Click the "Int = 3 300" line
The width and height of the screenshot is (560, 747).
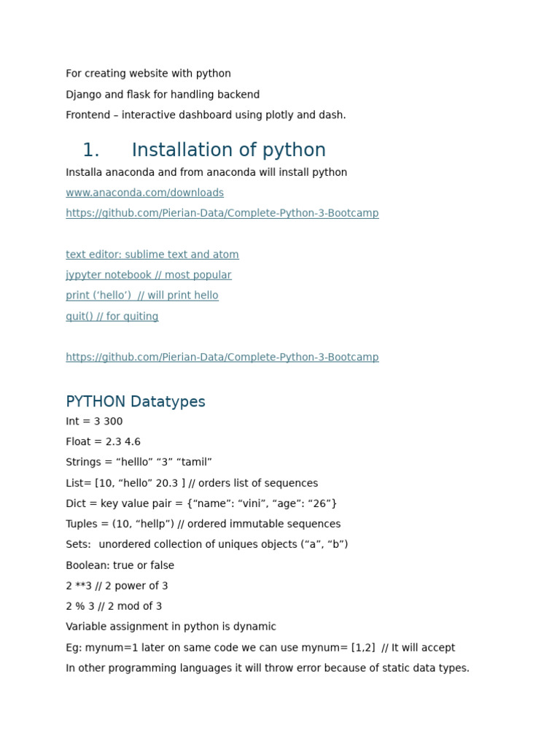94,422
